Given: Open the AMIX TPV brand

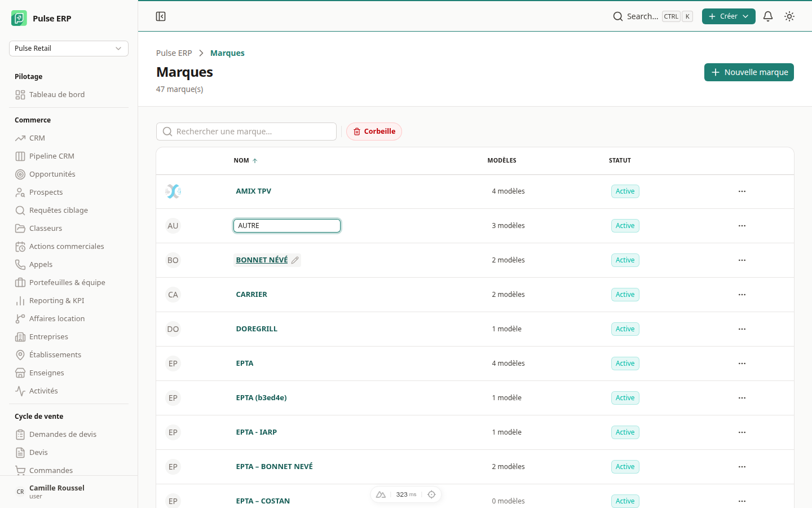Looking at the screenshot, I should click(x=254, y=191).
